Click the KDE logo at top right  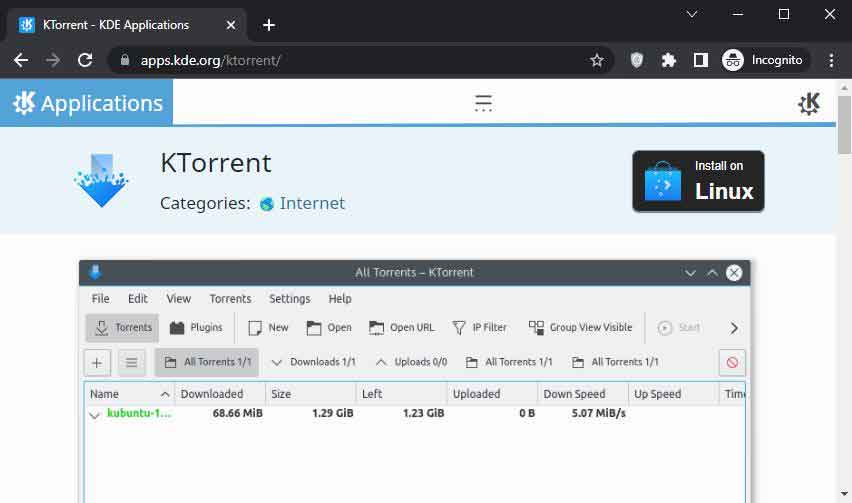coord(809,103)
